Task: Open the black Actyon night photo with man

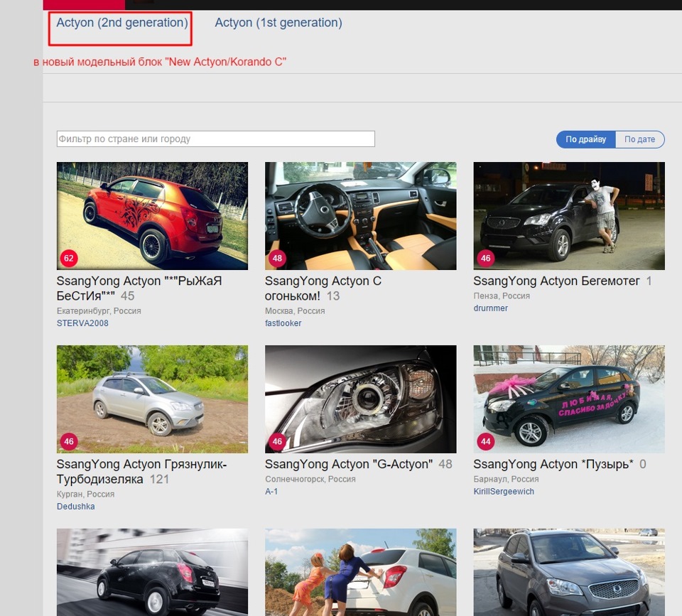Action: tap(569, 216)
